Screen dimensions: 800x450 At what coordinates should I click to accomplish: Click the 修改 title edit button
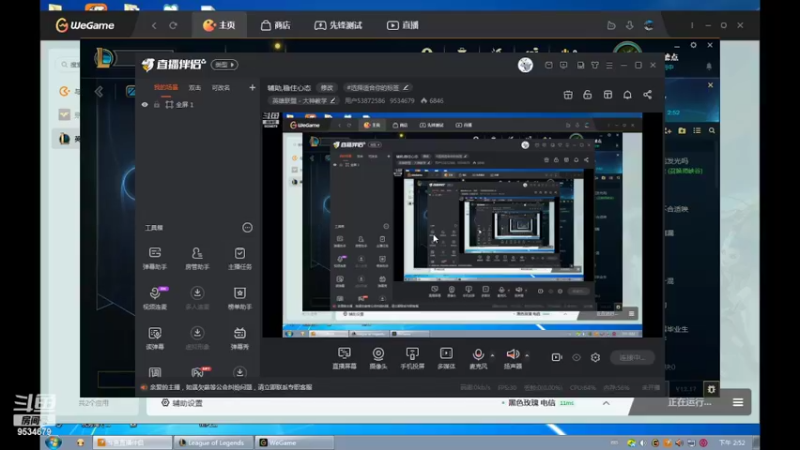click(327, 88)
